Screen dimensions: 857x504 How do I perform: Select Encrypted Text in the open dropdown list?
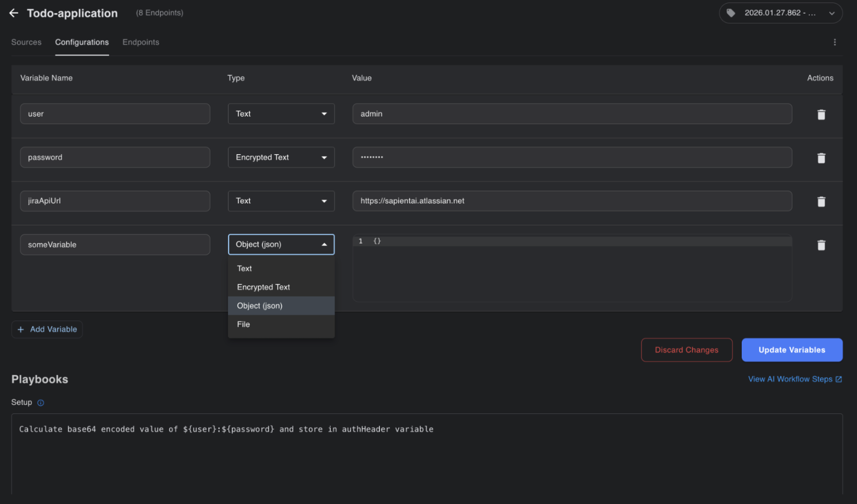263,287
